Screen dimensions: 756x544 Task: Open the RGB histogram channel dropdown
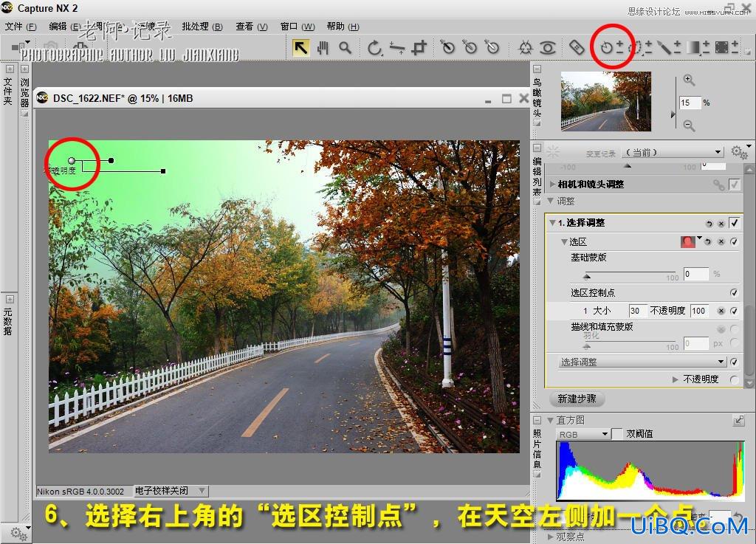[583, 434]
